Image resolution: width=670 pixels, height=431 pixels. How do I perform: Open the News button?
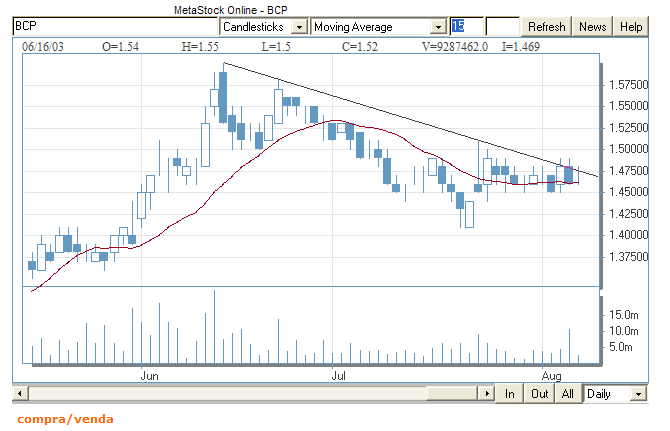pyautogui.click(x=593, y=27)
